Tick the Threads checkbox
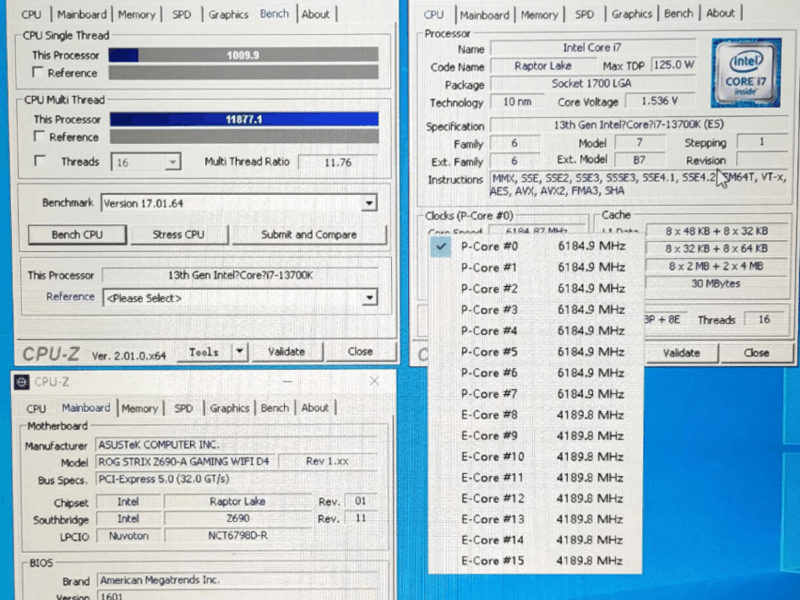 coord(39,161)
